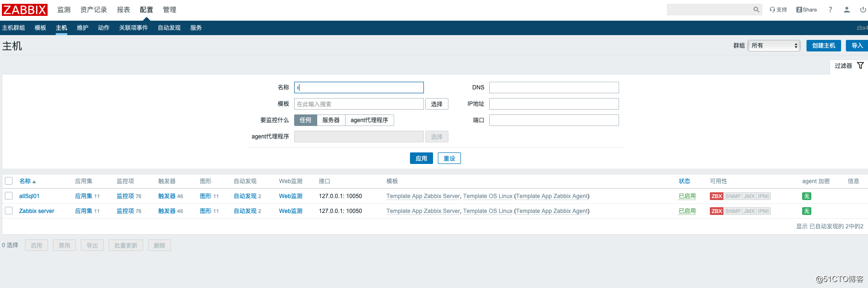Image resolution: width=868 pixels, height=288 pixels.
Task: Focus the 名称 filter input
Action: point(359,88)
